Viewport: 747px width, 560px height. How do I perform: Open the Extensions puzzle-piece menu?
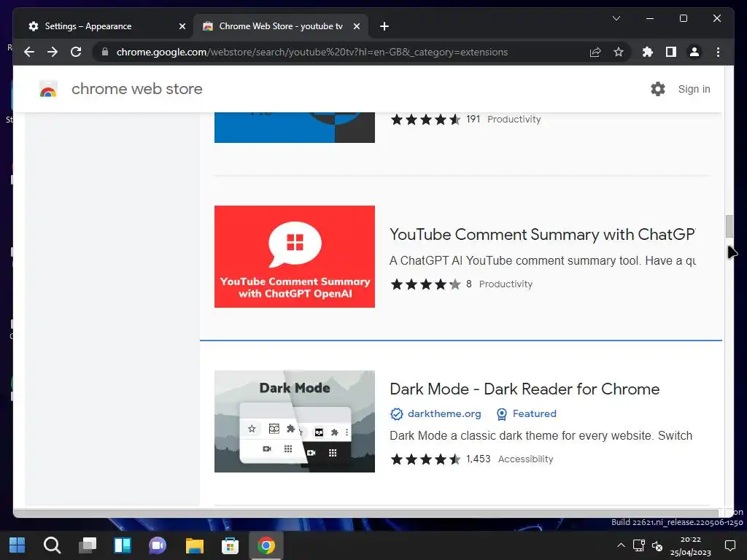648,52
